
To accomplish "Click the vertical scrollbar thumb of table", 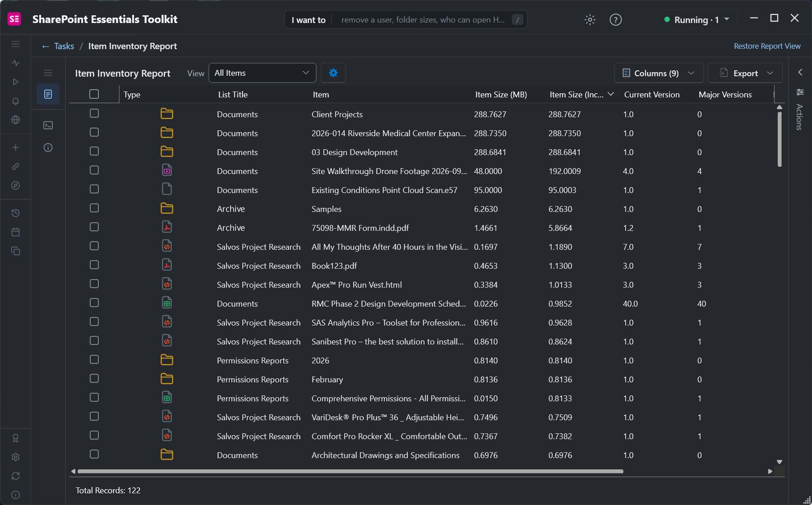I will (x=780, y=139).
